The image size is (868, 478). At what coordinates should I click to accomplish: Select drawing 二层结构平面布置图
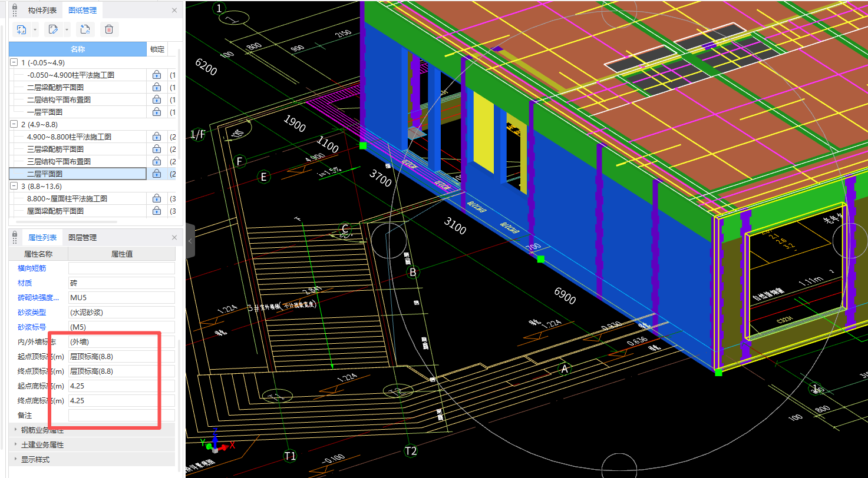59,99
